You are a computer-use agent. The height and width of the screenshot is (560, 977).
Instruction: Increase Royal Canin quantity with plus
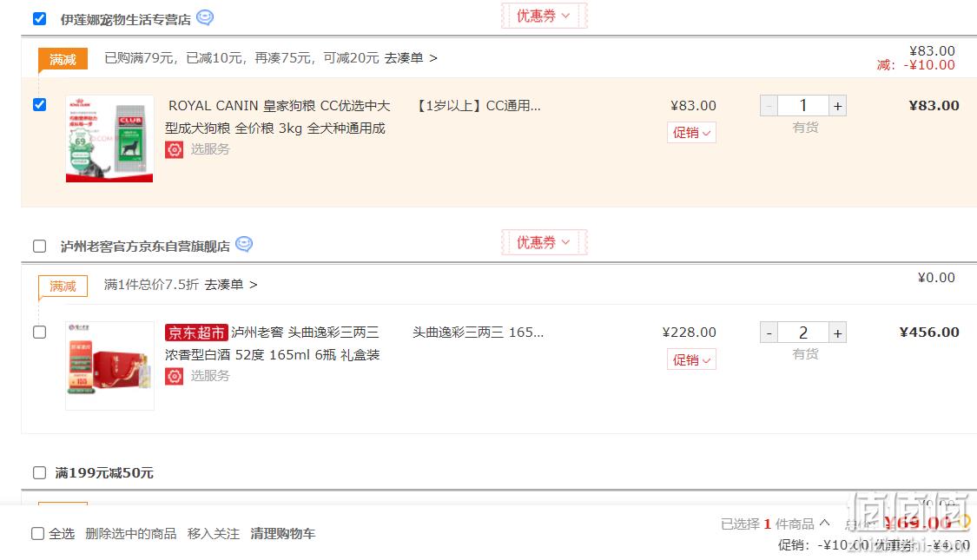837,106
